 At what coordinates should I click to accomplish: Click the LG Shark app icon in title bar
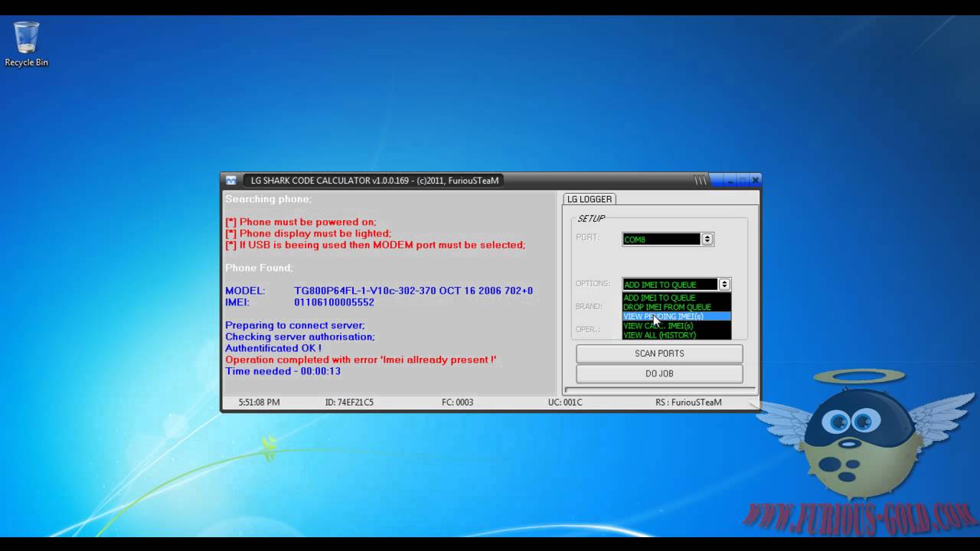point(230,181)
